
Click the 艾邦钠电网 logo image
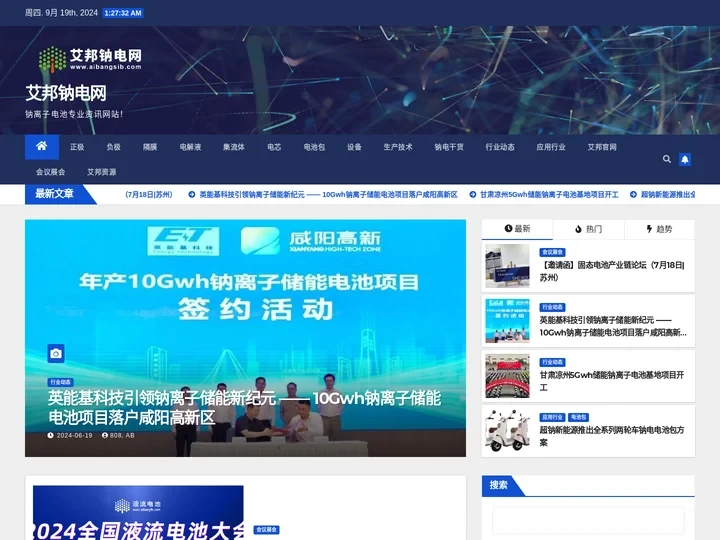point(90,59)
